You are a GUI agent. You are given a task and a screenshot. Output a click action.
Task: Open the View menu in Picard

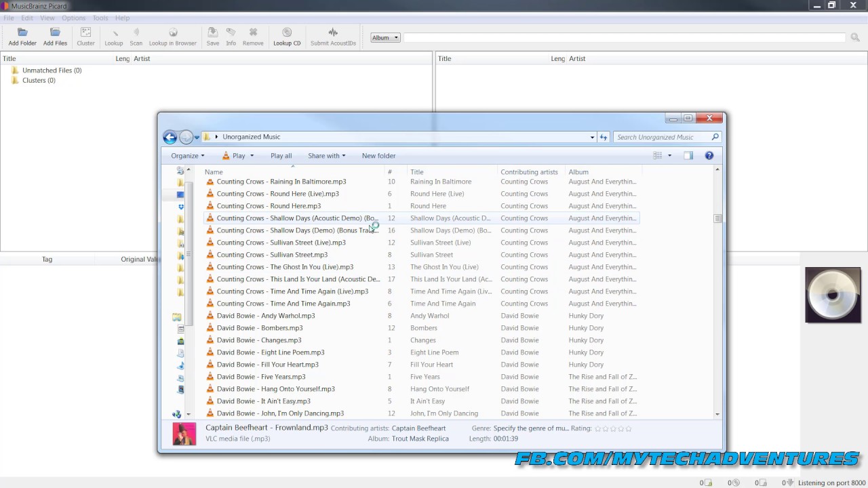point(47,18)
